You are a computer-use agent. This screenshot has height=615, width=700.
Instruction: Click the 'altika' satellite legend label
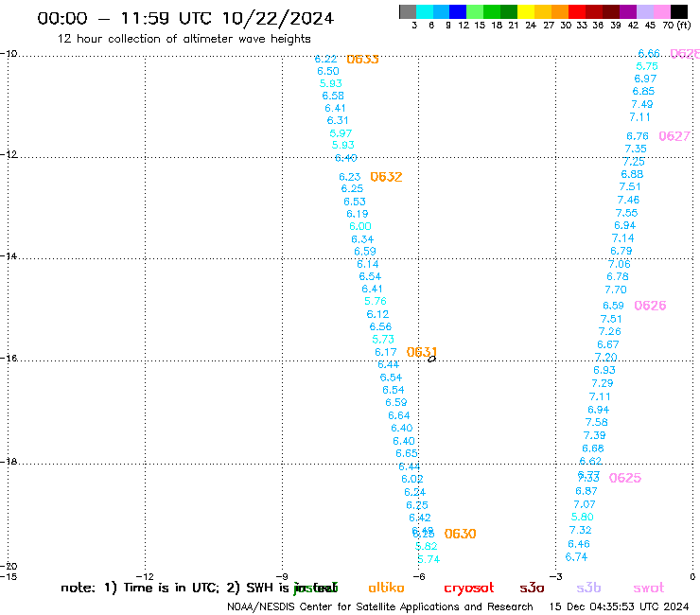(x=386, y=588)
